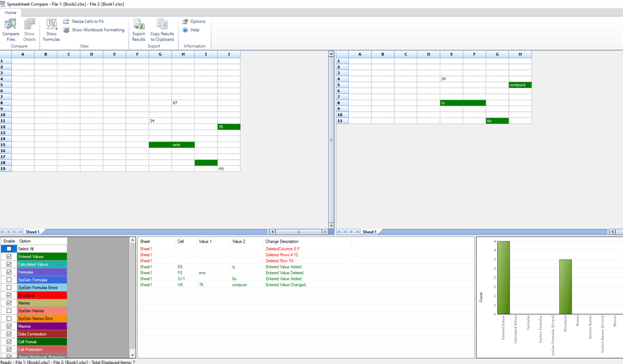Select the 'Deleted Rows 4:10.' result row
This screenshot has height=364, width=623.
point(305,255)
